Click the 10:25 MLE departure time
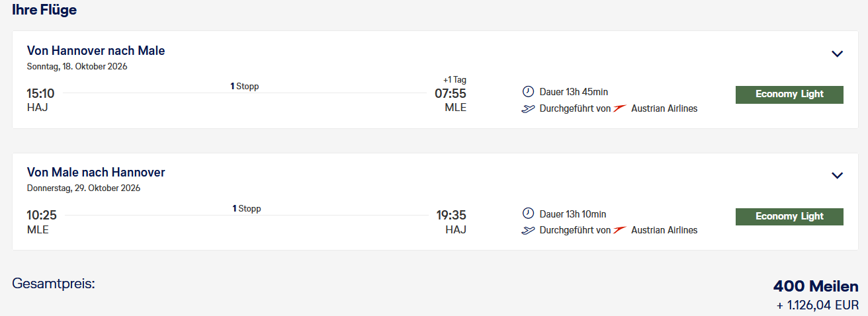Image resolution: width=868 pixels, height=316 pixels. point(42,216)
